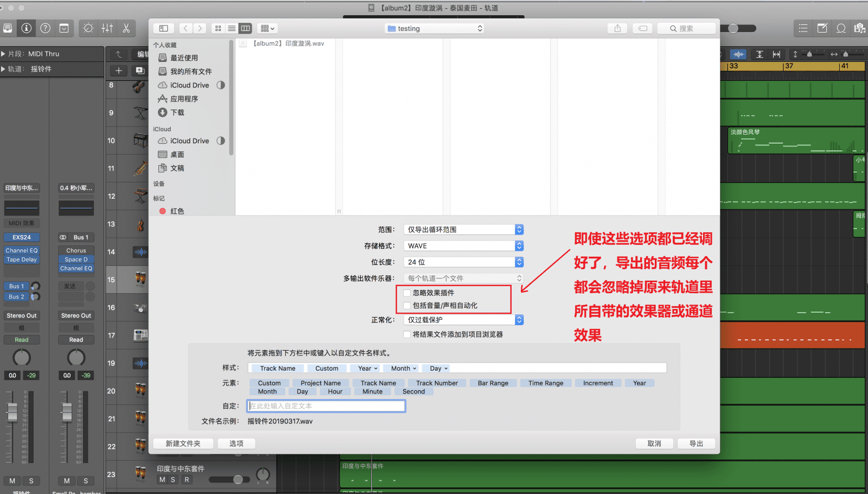The width and height of the screenshot is (868, 494).
Task: Click 自定 custom text input field
Action: (x=326, y=406)
